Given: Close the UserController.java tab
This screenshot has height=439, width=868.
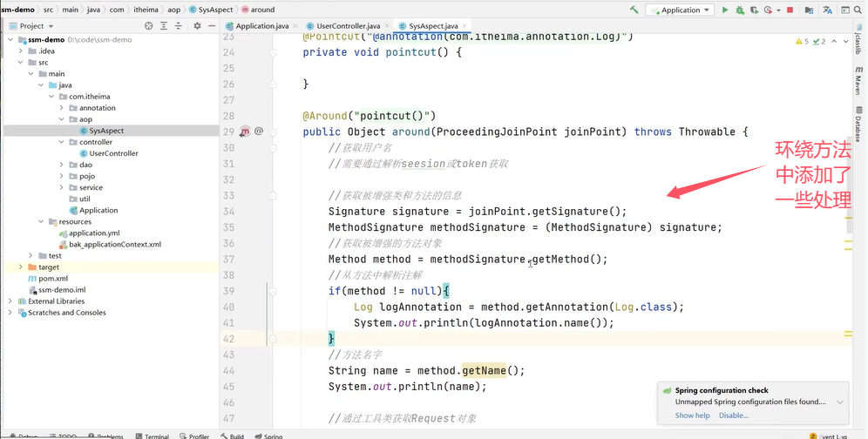Looking at the screenshot, I should (386, 25).
